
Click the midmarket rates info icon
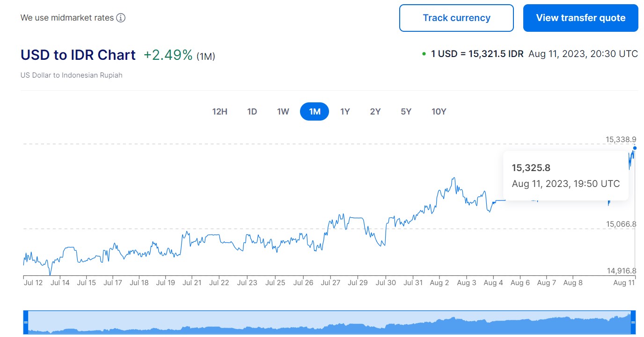121,18
